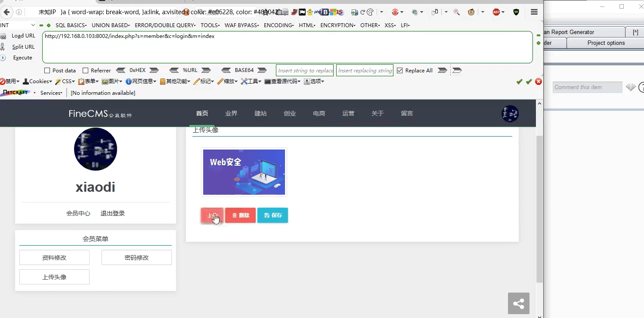This screenshot has height=318, width=644.
Task: Click the 0xHEX decode left arrow
Action: 121,70
